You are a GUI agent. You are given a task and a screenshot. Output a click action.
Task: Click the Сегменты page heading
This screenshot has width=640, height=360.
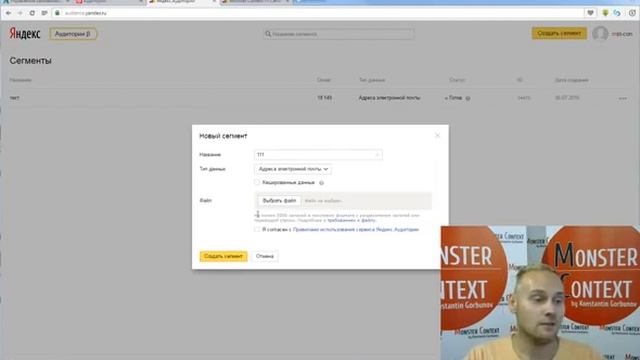31,61
